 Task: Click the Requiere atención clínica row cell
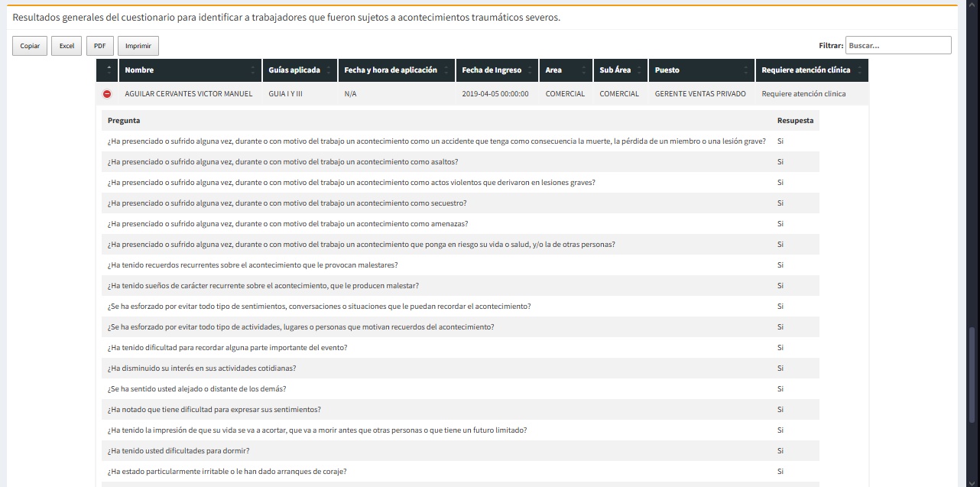tap(803, 94)
